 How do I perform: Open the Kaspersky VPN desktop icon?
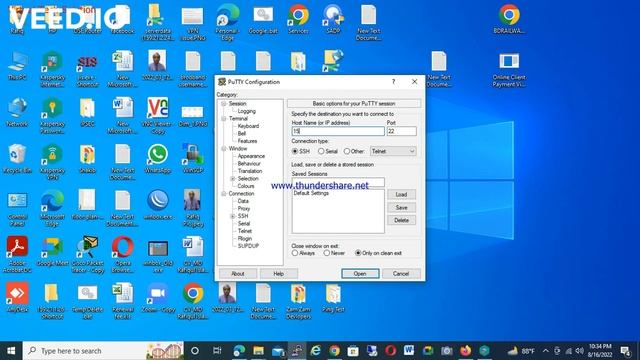coord(52,162)
